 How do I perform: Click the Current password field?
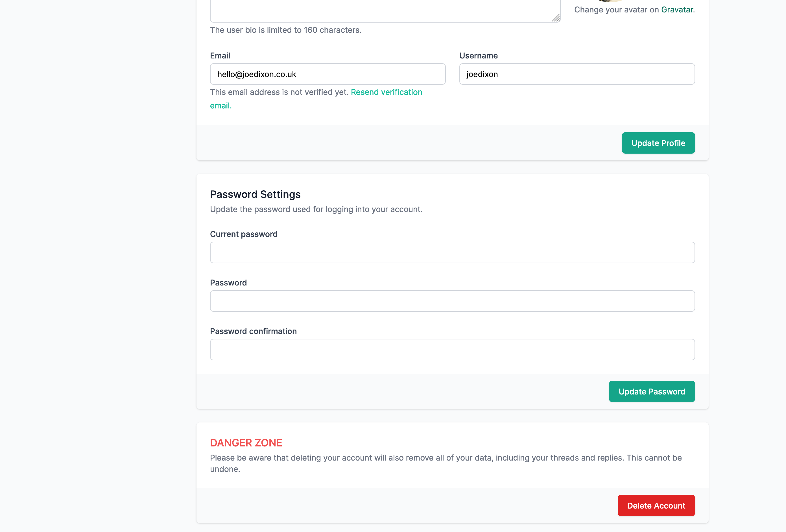tap(452, 252)
